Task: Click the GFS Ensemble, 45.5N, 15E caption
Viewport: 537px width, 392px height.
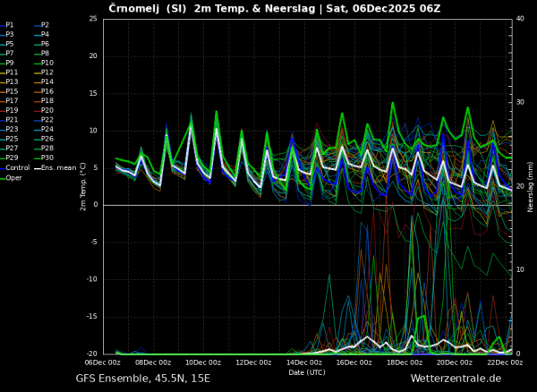Action: (x=143, y=379)
